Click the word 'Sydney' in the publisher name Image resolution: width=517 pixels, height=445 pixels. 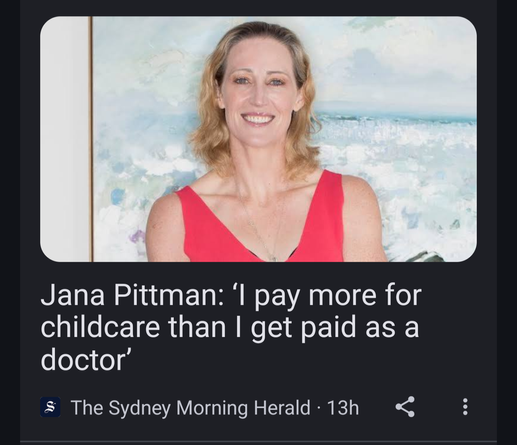pos(139,408)
